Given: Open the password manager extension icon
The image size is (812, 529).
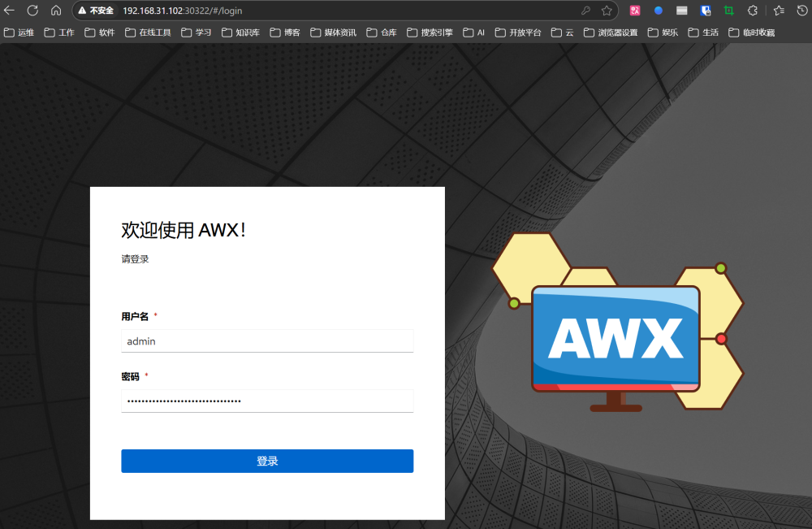Looking at the screenshot, I should tap(706, 11).
